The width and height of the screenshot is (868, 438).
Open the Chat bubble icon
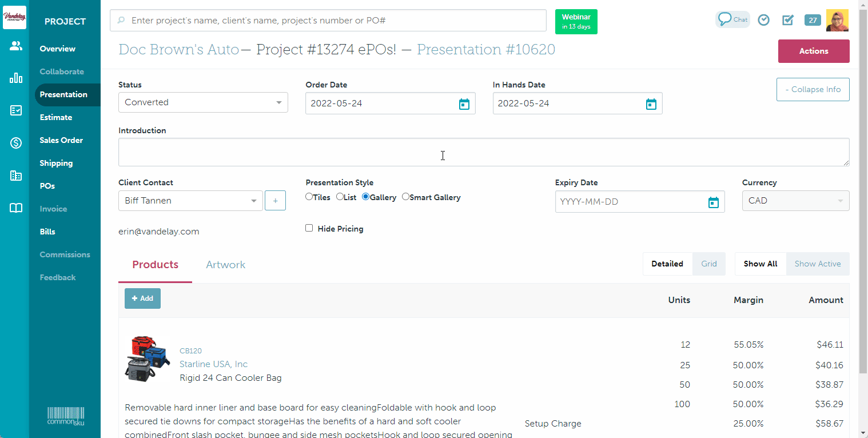pos(732,19)
